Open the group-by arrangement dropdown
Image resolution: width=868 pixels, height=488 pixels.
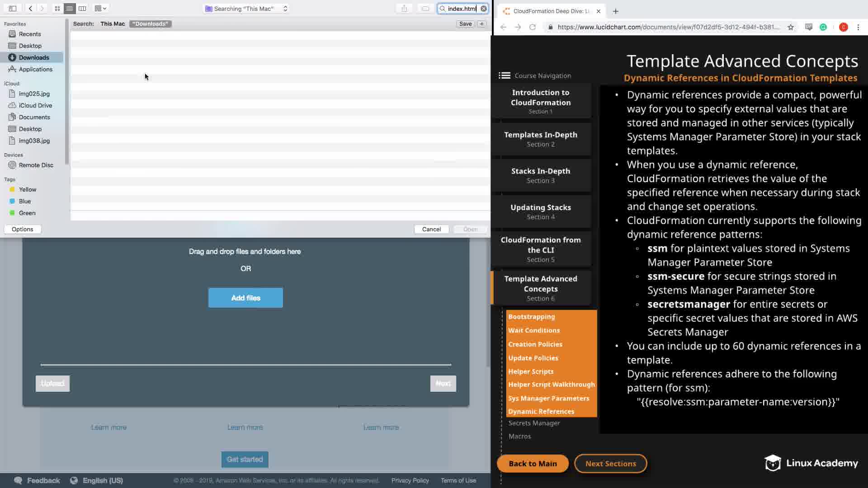click(x=100, y=8)
